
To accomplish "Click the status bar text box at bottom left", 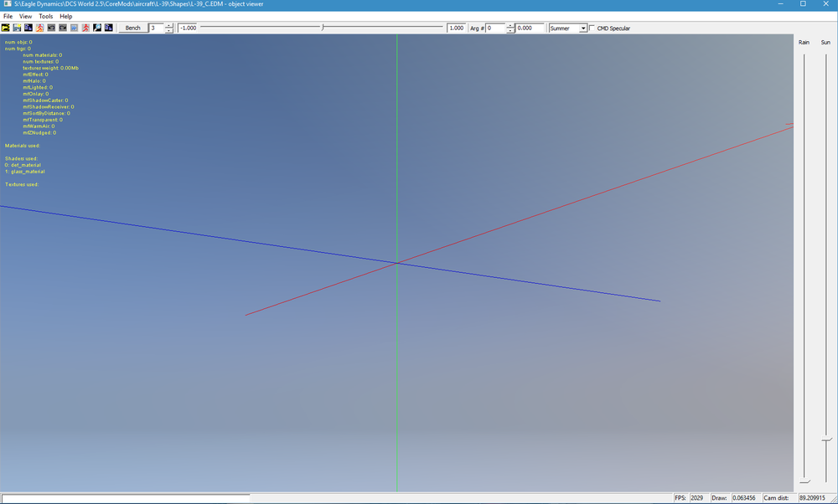I will 126,498.
